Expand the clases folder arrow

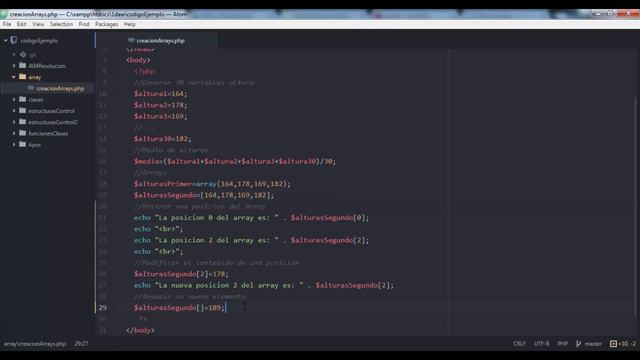pos(14,100)
